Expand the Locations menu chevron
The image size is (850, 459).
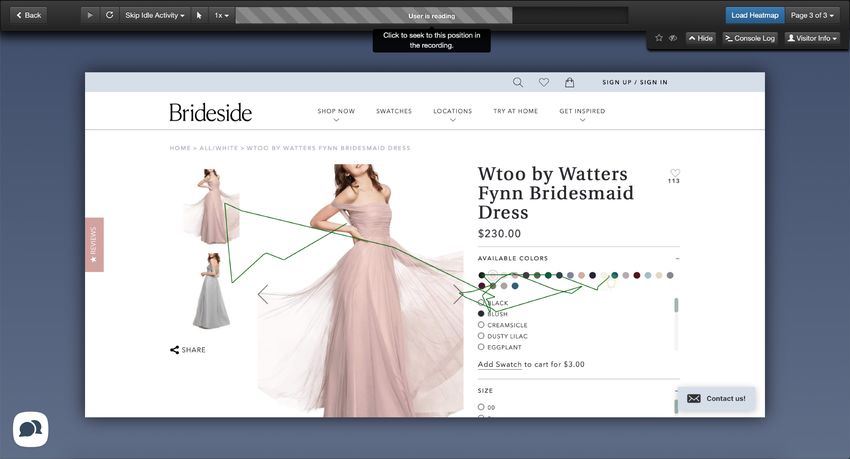(453, 120)
